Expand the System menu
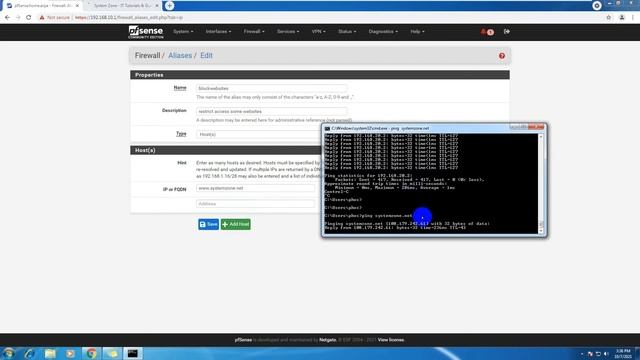The width and height of the screenshot is (640, 360). click(183, 31)
